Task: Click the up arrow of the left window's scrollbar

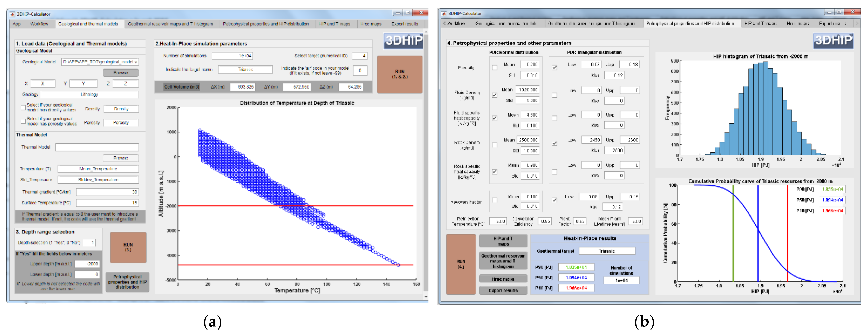Action: click(x=426, y=32)
